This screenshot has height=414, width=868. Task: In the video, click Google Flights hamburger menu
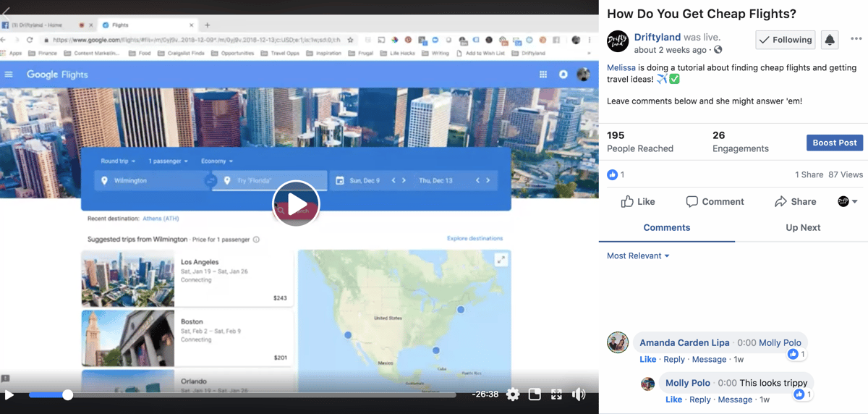pos(9,75)
